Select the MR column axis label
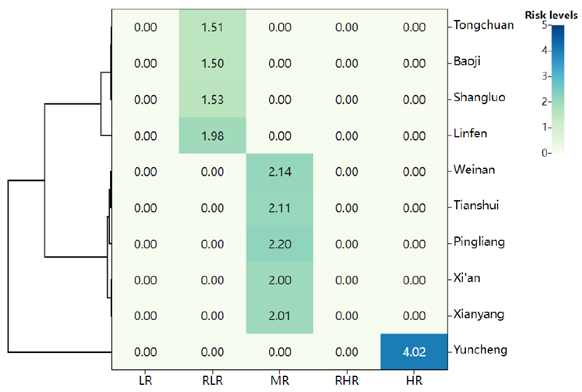 280,381
